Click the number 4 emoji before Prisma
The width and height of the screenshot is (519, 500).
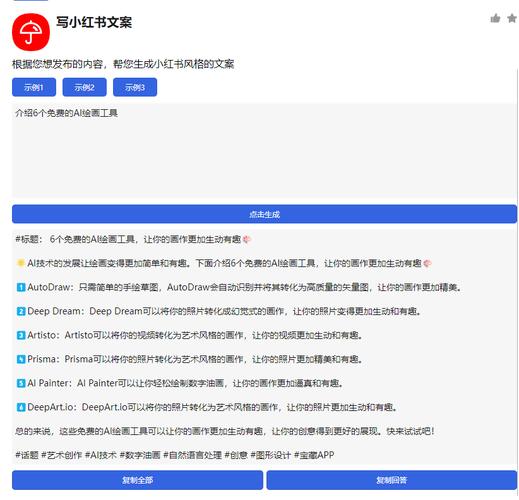click(21, 359)
